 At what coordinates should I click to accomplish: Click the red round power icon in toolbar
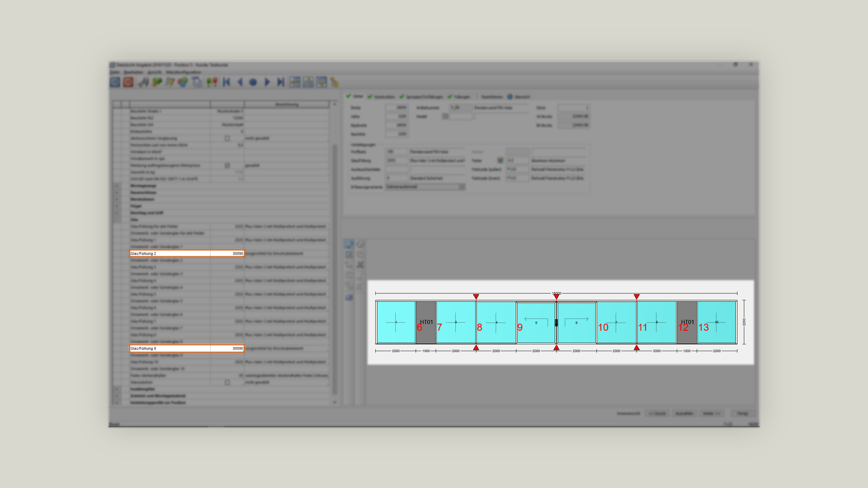(128, 82)
